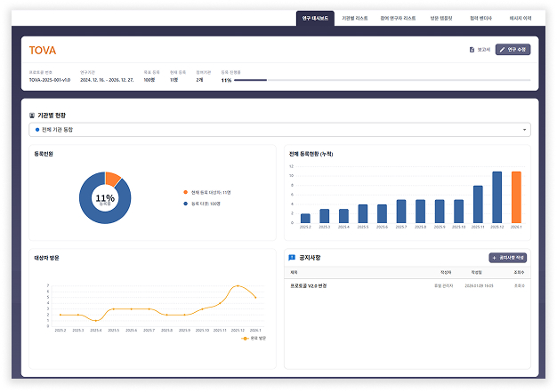This screenshot has width=557, height=392.
Task: Select protocol number TOVA-2025-001-v1.0
Action: [50, 80]
